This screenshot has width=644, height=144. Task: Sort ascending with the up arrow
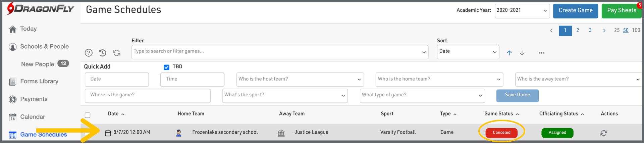point(509,53)
